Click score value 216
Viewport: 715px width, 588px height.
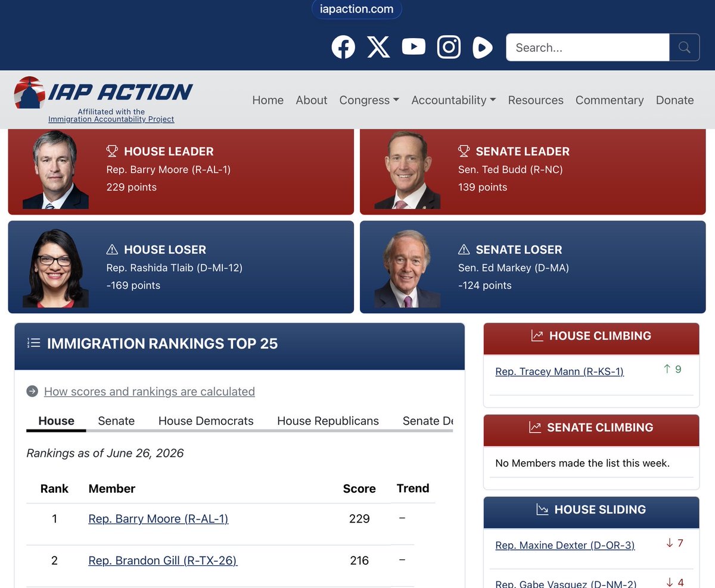click(359, 561)
